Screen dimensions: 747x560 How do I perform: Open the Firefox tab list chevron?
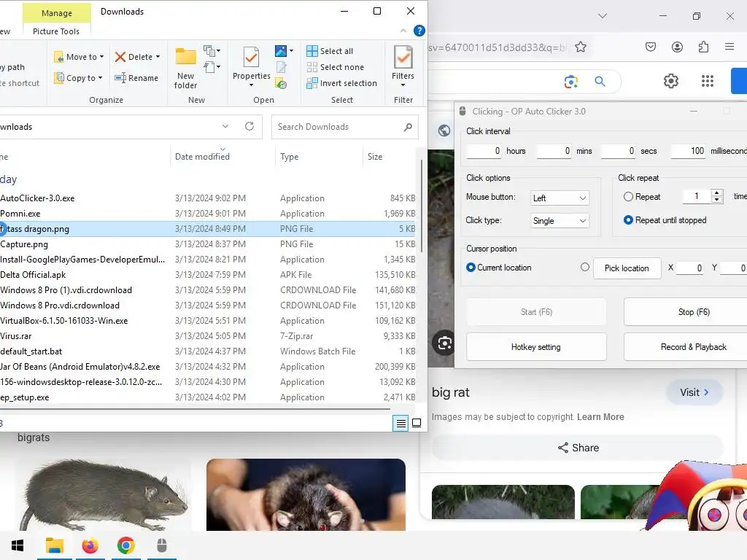pyautogui.click(x=602, y=16)
